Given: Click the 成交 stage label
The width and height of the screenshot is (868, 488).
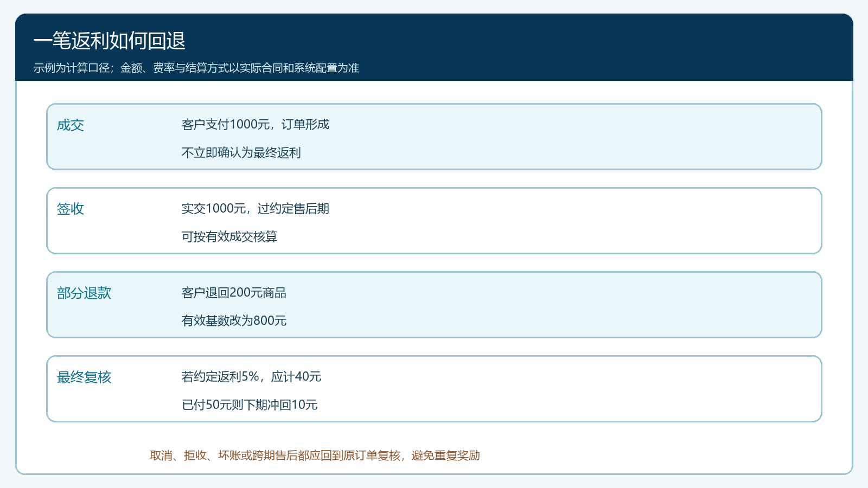Looking at the screenshot, I should point(71,125).
